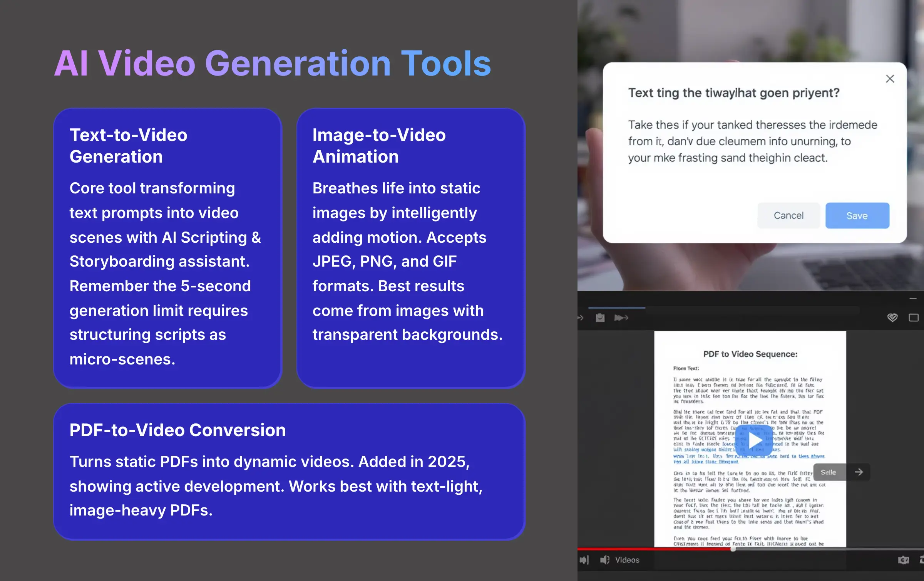Click the rectangle fullscreen icon in toolbar
The image size is (924, 581).
point(914,317)
